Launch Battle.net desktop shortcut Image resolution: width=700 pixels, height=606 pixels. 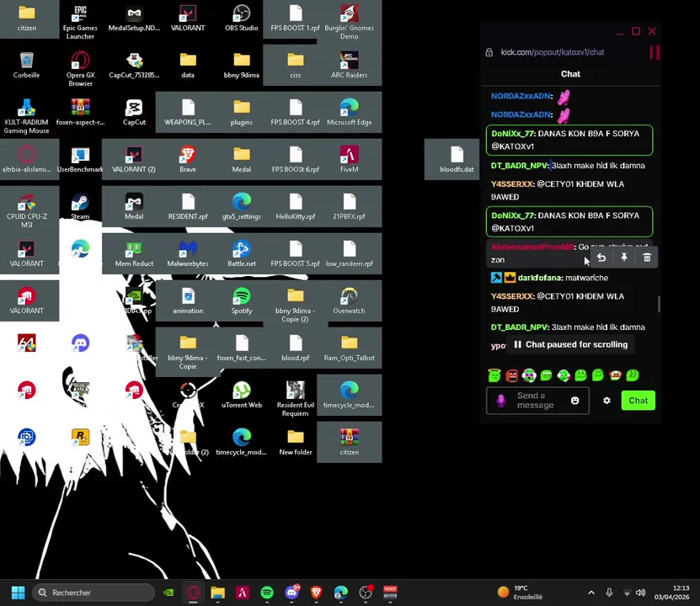coord(242,253)
